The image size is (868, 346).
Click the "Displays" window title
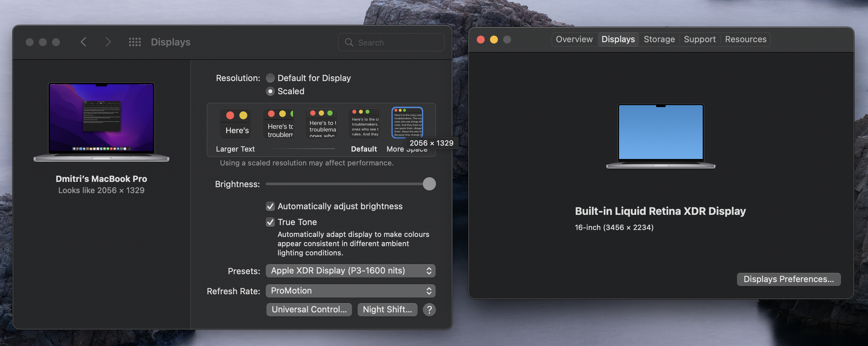[171, 42]
